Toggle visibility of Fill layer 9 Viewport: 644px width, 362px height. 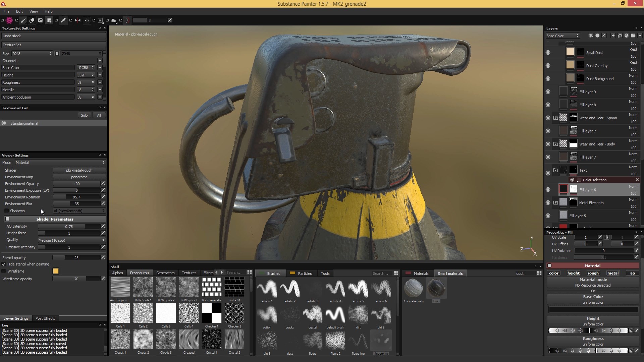click(548, 92)
